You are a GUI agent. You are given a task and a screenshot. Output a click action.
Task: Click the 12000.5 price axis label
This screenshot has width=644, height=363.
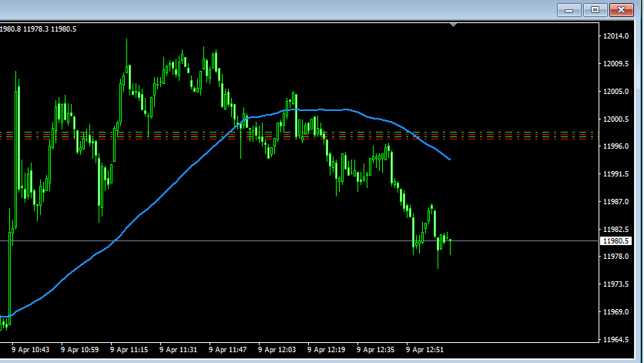[616, 119]
